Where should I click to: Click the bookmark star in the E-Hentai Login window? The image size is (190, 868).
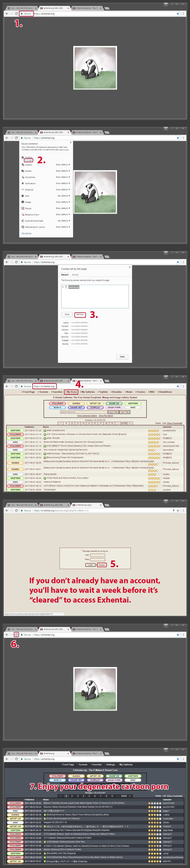pyautogui.click(x=178, y=510)
